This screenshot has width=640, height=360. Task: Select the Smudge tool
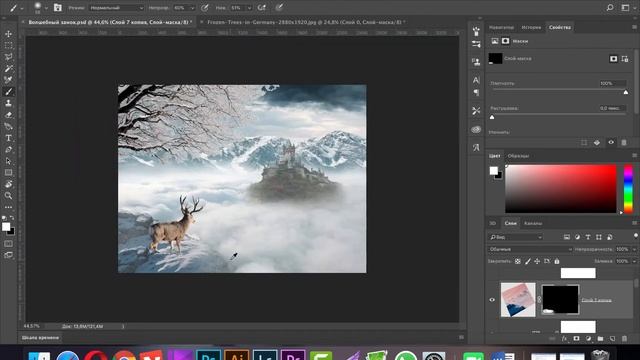pyautogui.click(x=8, y=126)
